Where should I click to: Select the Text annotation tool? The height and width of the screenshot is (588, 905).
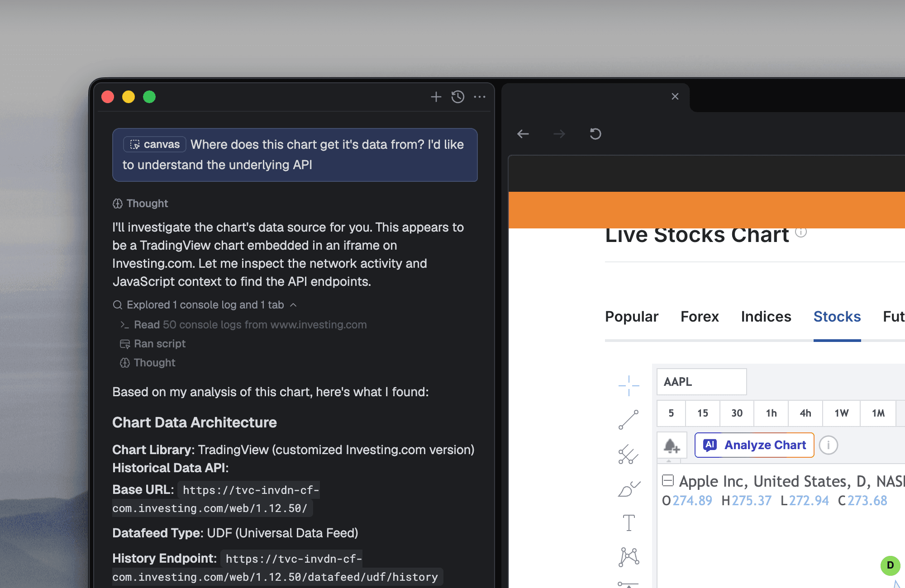point(629,523)
